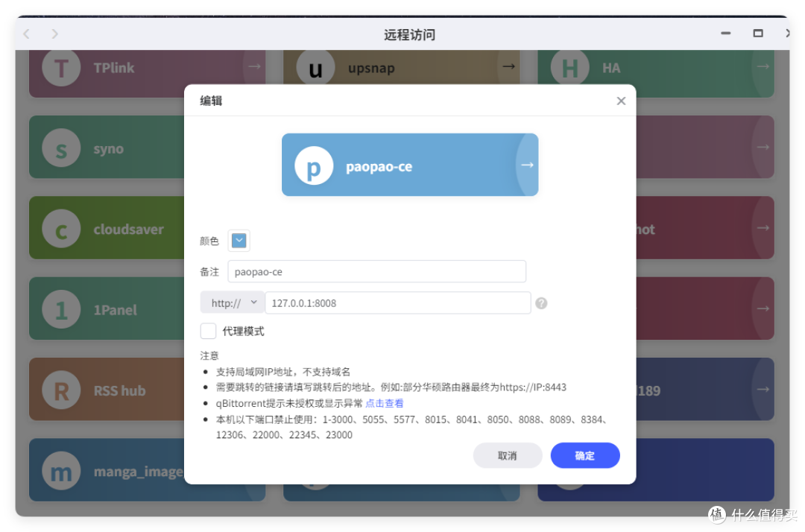Click the arrow on the card ending 'hot'
805x532 pixels.
763,228
